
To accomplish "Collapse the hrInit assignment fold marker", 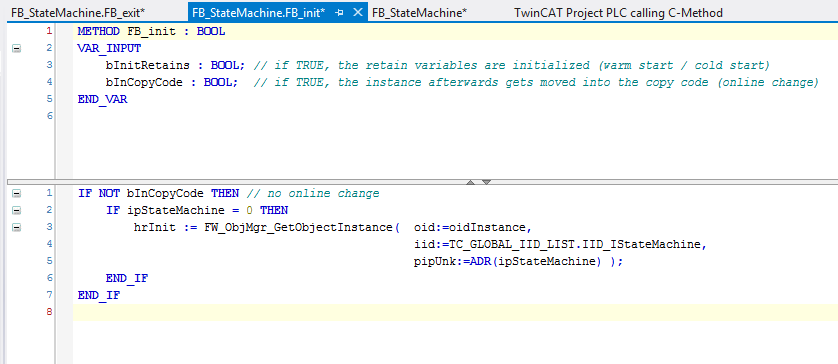I will point(17,228).
